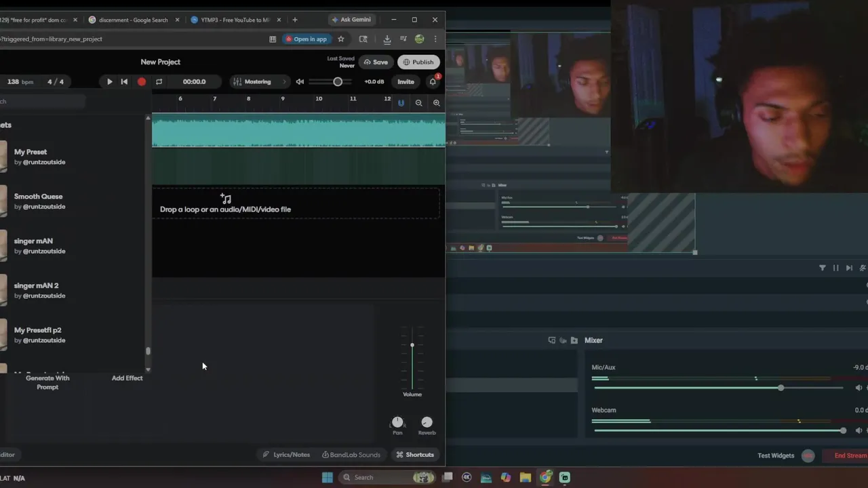Mute the Webcam source
This screenshot has width=868, height=488.
(x=859, y=430)
